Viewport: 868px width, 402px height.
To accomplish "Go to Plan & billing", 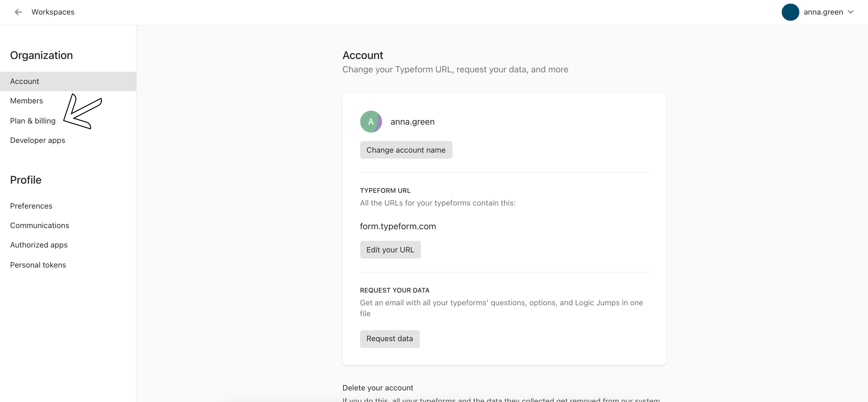I will [x=33, y=121].
